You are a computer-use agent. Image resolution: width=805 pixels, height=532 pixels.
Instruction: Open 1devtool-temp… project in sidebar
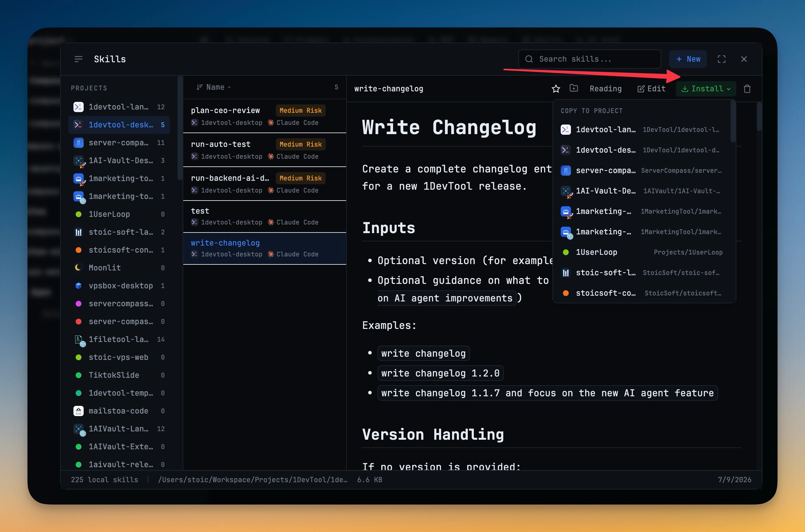click(x=119, y=393)
